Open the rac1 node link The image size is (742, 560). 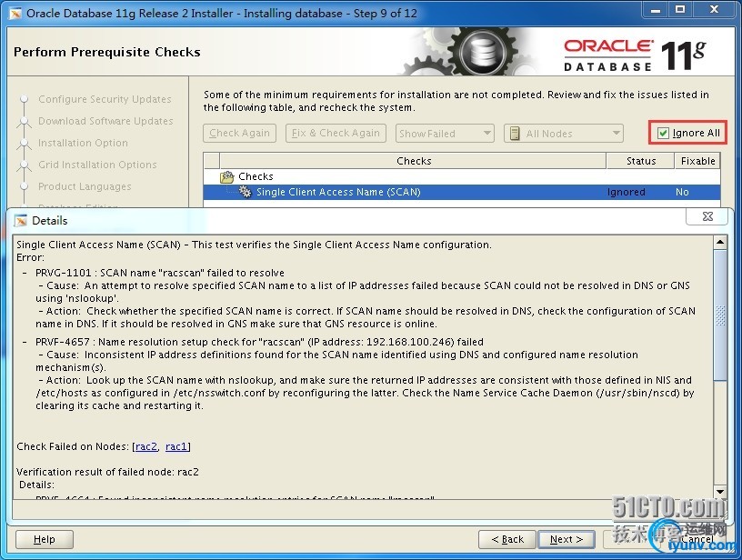click(x=176, y=446)
